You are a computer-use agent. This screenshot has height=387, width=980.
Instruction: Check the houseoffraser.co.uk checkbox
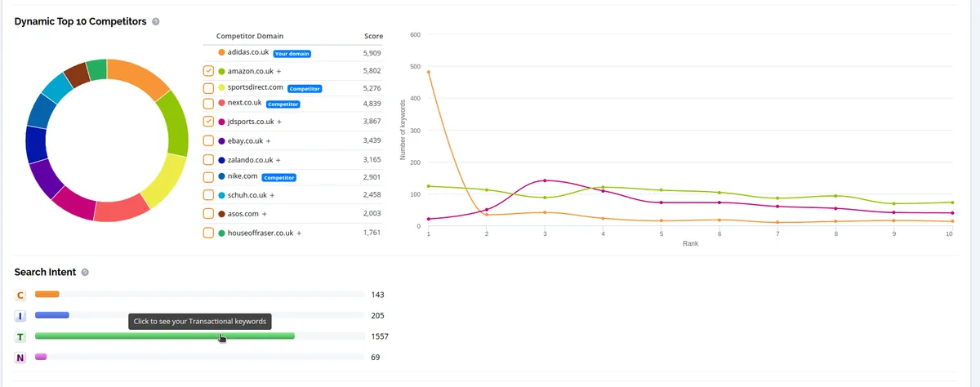click(208, 234)
